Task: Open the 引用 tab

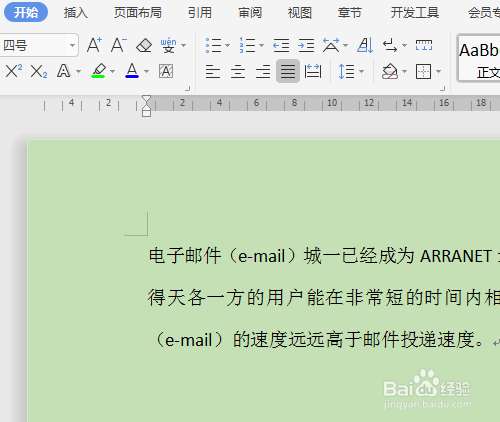Action: click(x=200, y=13)
